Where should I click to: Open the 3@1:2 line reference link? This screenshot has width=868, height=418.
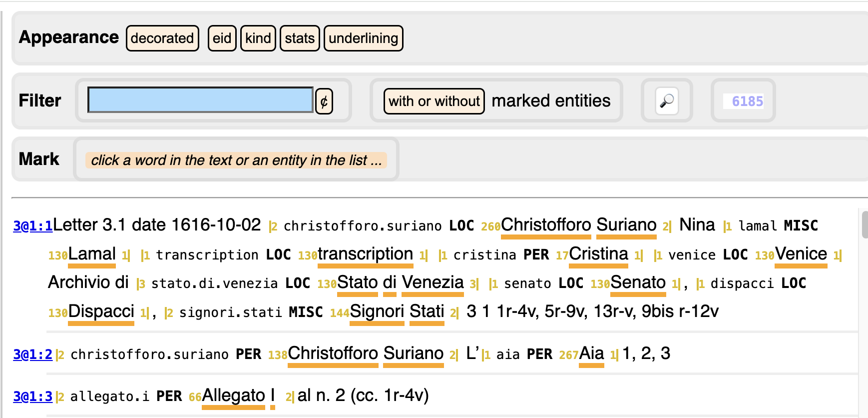(x=33, y=354)
